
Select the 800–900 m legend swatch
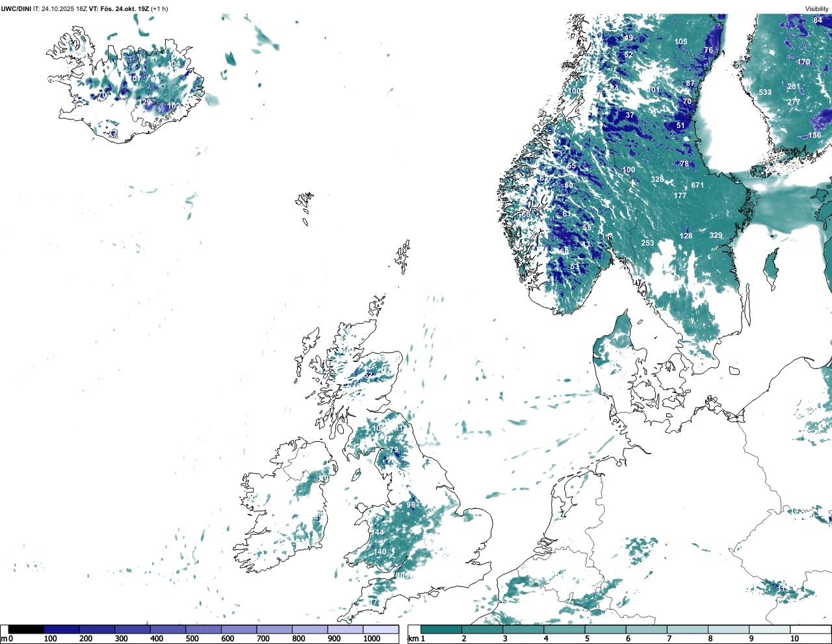click(x=309, y=629)
